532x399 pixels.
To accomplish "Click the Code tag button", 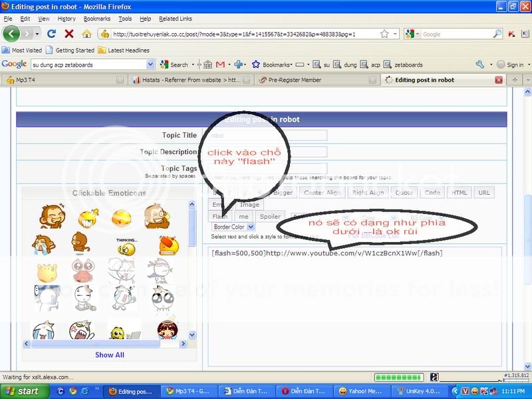I will pyautogui.click(x=433, y=192).
